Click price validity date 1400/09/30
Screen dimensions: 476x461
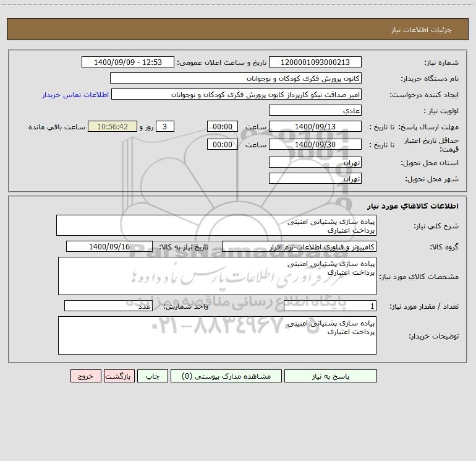(x=315, y=144)
